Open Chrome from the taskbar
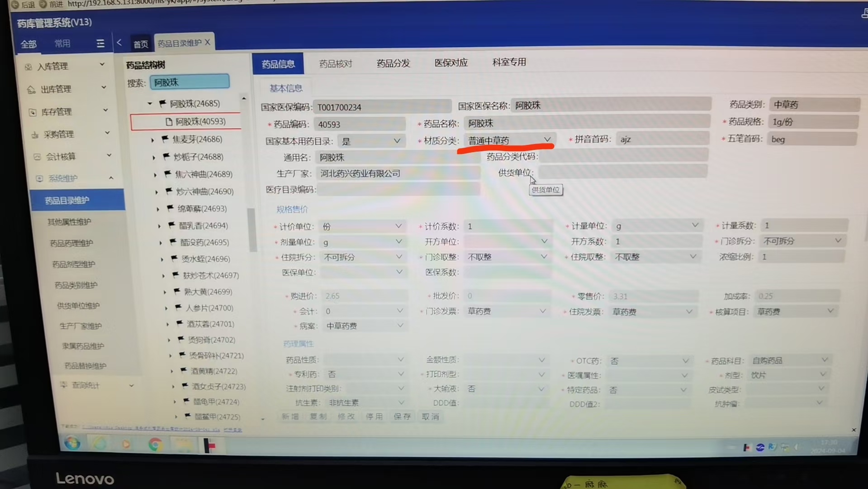Image resolution: width=868 pixels, height=489 pixels. 155,445
